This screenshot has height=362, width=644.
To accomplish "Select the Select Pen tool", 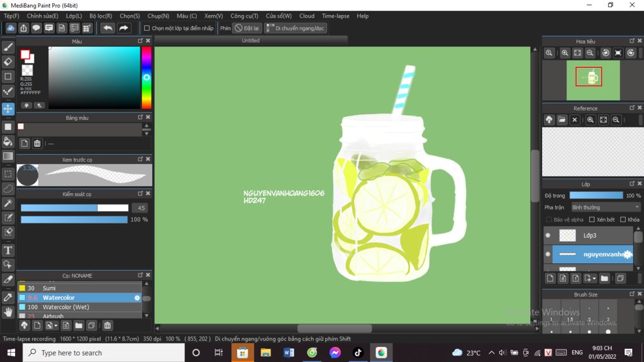I will coord(8,217).
